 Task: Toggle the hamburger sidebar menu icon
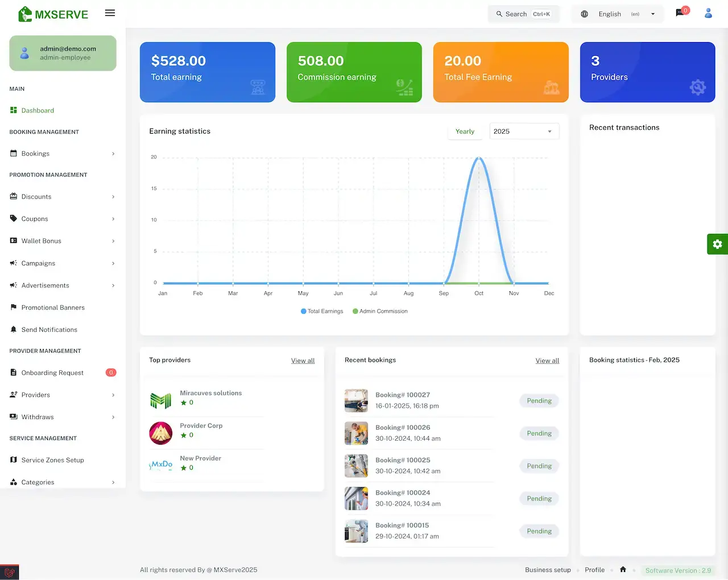coord(110,13)
